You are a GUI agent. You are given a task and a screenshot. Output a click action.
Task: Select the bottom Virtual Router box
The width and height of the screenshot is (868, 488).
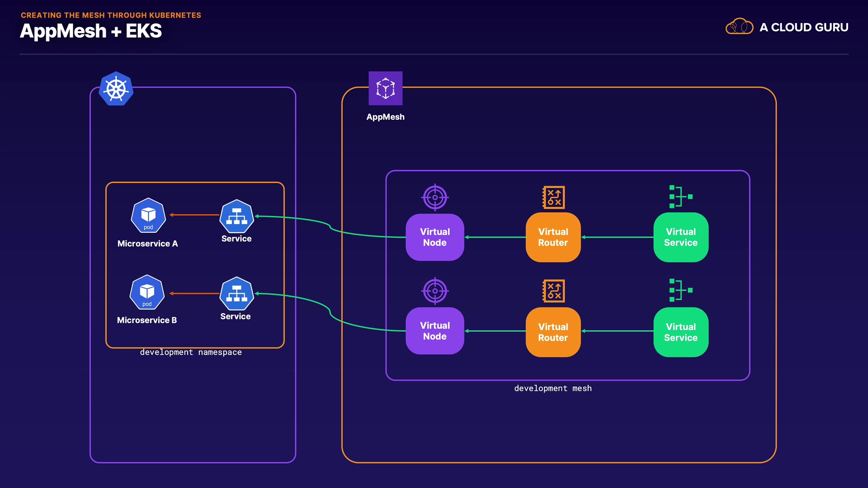tap(553, 332)
